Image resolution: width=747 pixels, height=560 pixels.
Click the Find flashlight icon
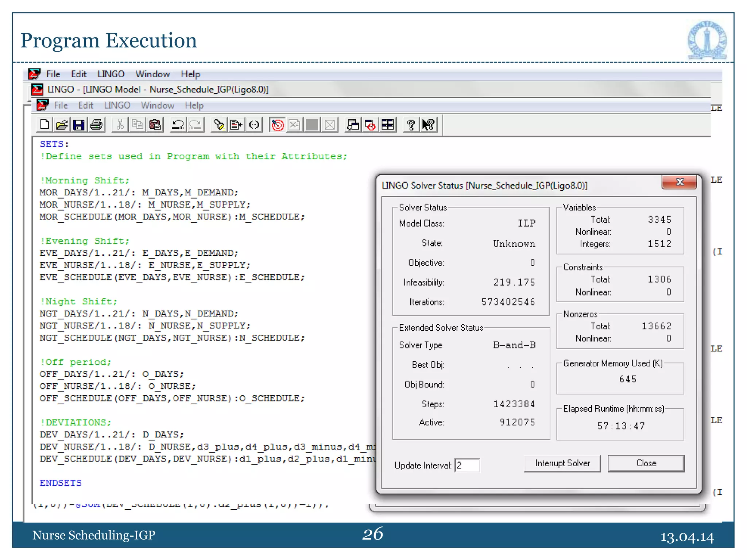[x=219, y=125]
